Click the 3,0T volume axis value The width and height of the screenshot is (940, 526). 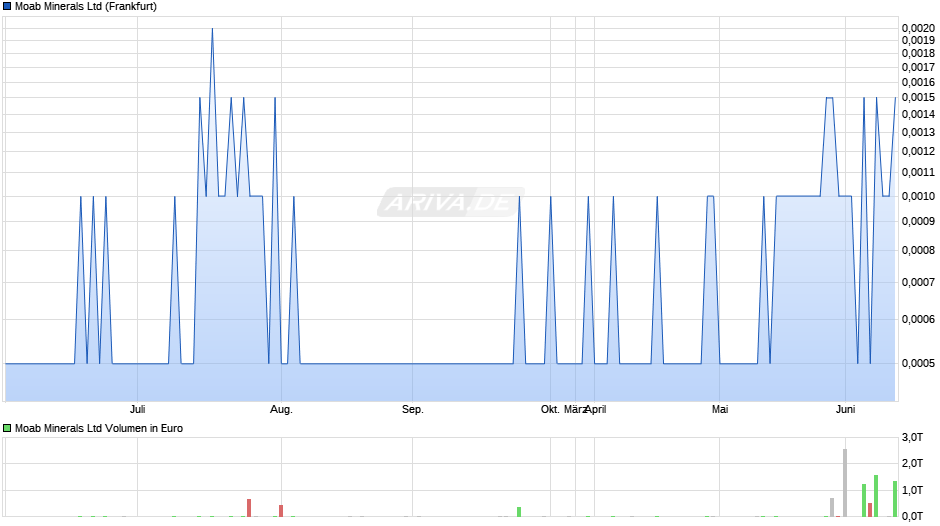point(912,437)
